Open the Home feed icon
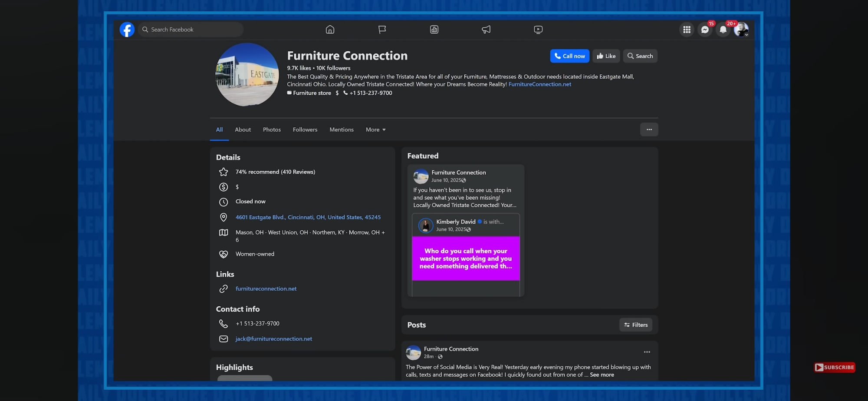 point(330,30)
